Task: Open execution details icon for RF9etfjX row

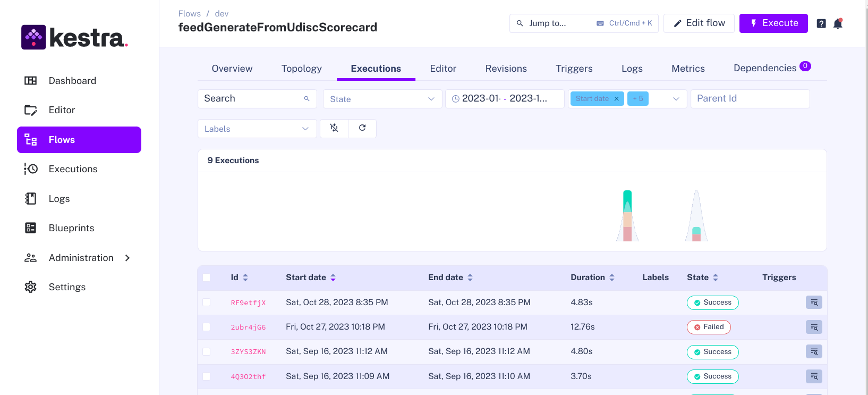Action: pyautogui.click(x=814, y=302)
